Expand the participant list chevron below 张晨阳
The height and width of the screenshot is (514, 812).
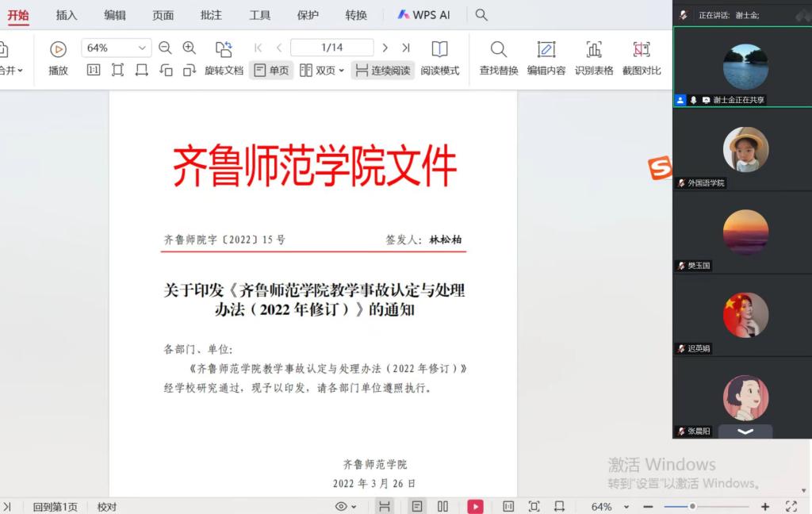[x=745, y=431]
